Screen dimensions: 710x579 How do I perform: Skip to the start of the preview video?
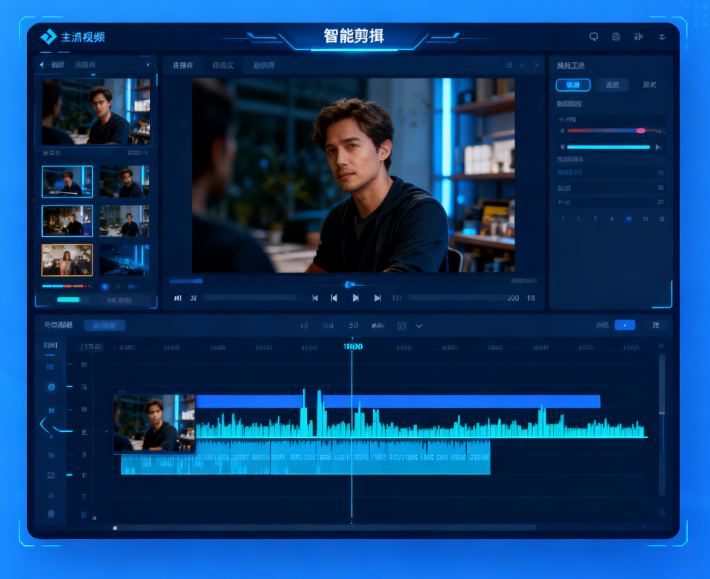[315, 298]
